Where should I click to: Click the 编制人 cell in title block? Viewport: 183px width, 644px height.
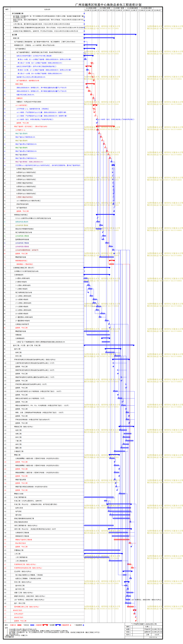tap(129, 626)
